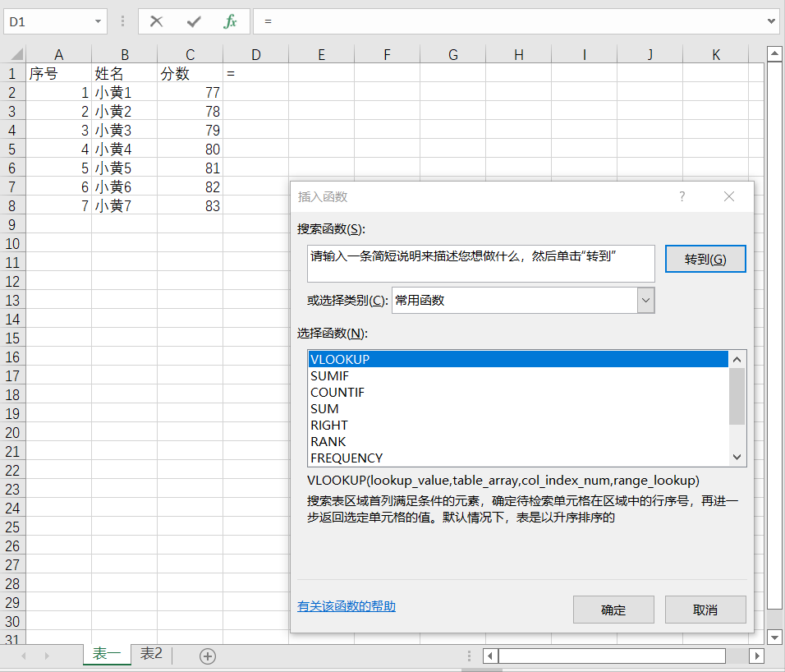This screenshot has width=785, height=672.
Task: Close the 插入函数 dialog
Action: (x=729, y=196)
